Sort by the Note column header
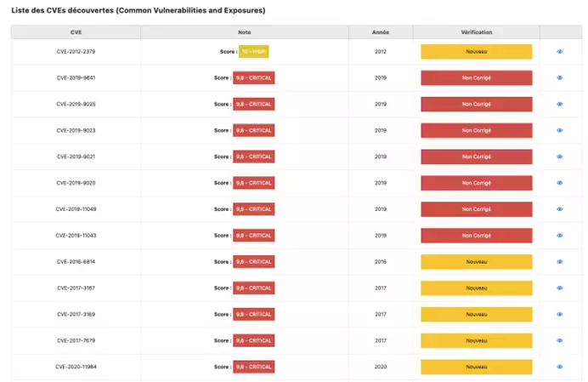This screenshot has width=588, height=382. 245,32
